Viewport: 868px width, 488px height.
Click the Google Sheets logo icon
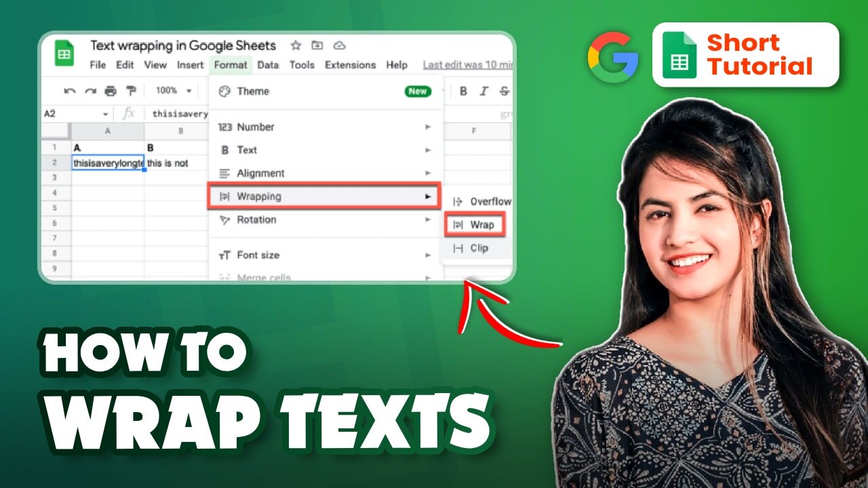[64, 54]
